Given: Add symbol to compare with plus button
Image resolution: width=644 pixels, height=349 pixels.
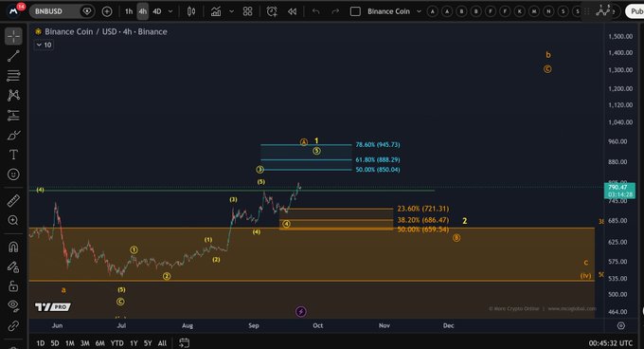Looking at the screenshot, I should (107, 11).
